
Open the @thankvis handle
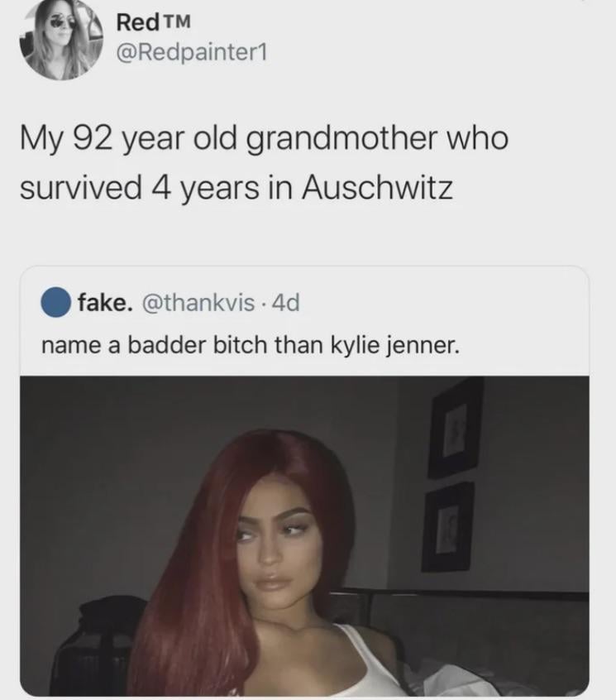[198, 303]
